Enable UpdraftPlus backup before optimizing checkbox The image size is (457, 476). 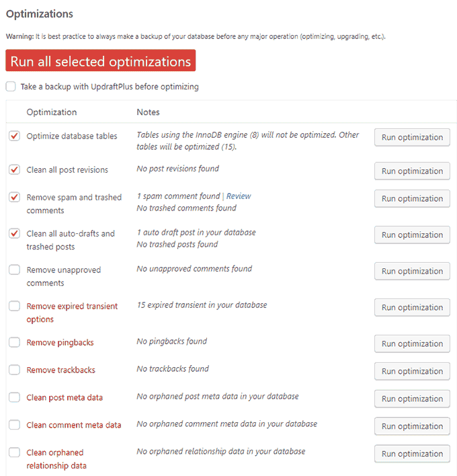[10, 86]
